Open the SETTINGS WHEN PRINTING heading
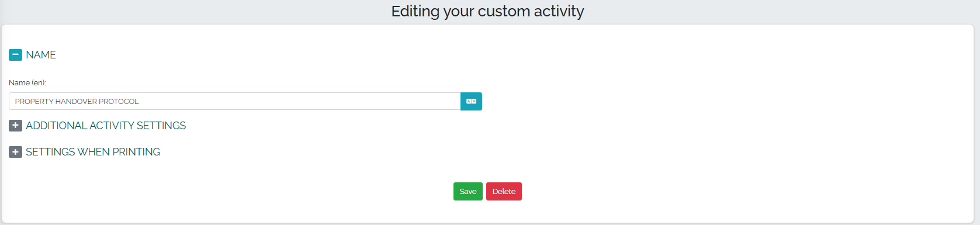This screenshot has height=225, width=980. (x=93, y=152)
